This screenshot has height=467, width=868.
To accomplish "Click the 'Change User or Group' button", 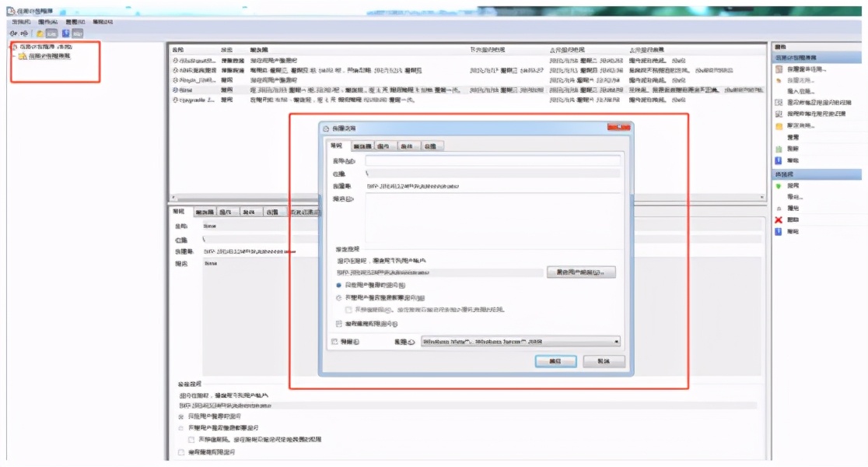I will [x=581, y=272].
